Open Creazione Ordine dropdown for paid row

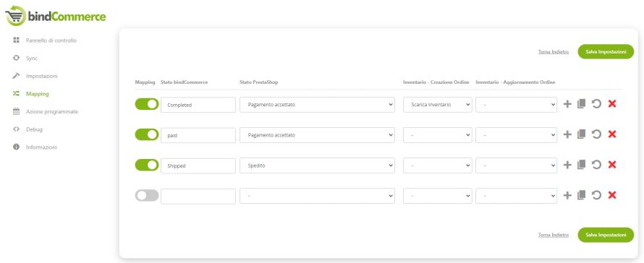pyautogui.click(x=437, y=135)
